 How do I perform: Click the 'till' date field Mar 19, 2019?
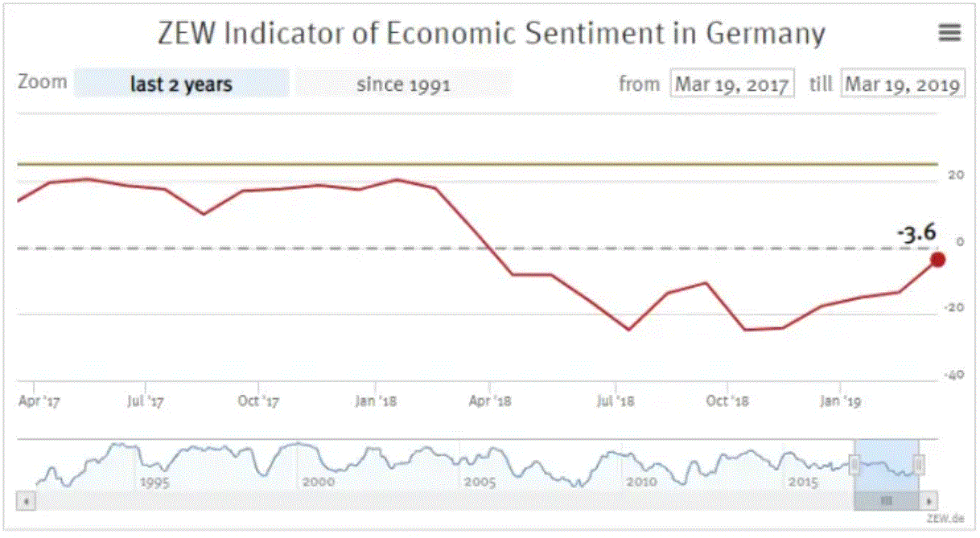point(903,84)
